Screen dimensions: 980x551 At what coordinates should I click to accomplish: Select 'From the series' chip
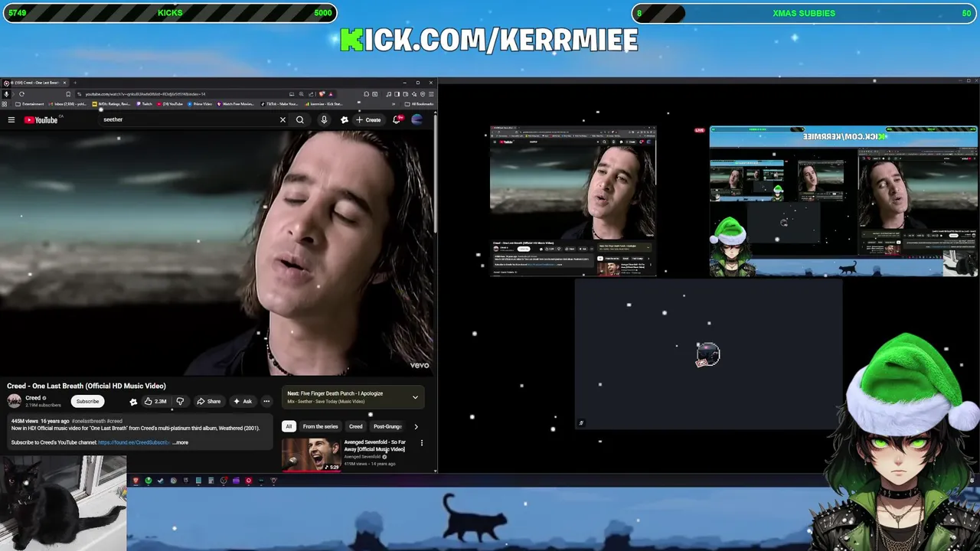320,426
